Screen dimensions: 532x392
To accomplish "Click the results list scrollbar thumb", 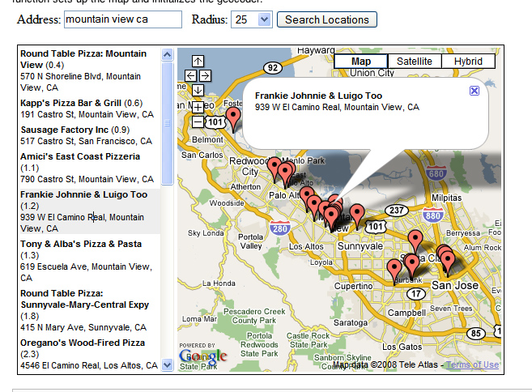I will [168, 123].
